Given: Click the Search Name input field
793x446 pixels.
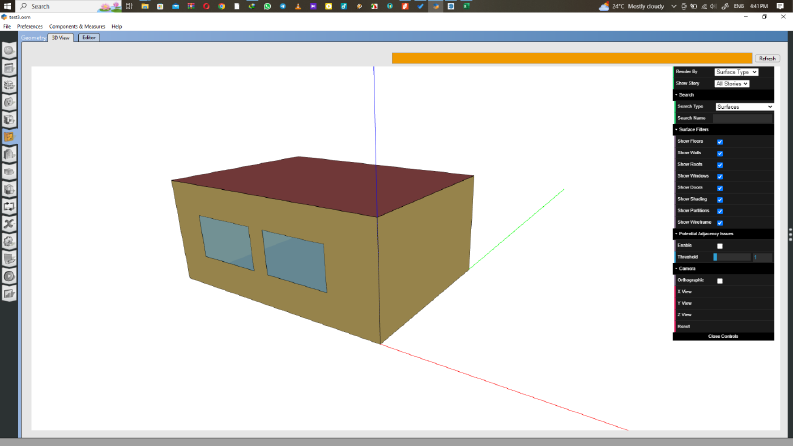Looking at the screenshot, I should pyautogui.click(x=742, y=118).
